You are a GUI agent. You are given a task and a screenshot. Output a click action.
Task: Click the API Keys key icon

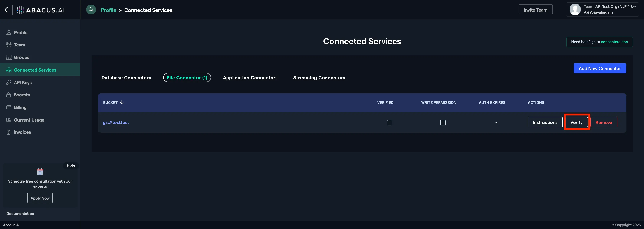tap(9, 82)
